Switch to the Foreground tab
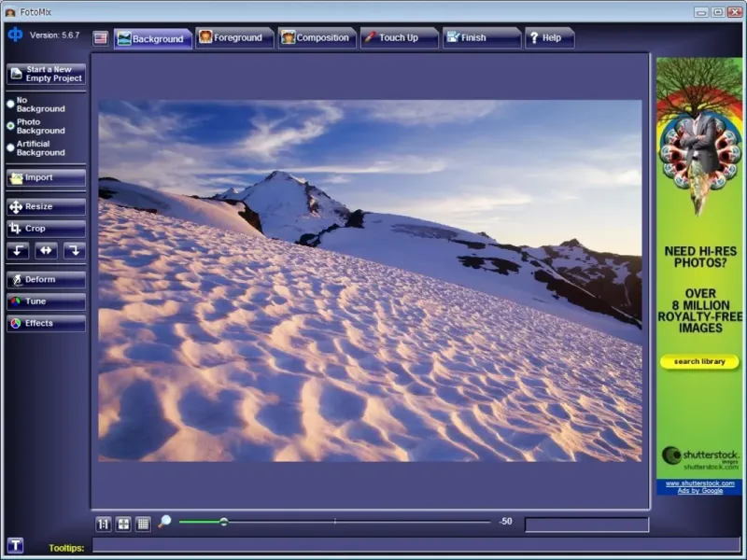The image size is (747, 560). tap(233, 38)
